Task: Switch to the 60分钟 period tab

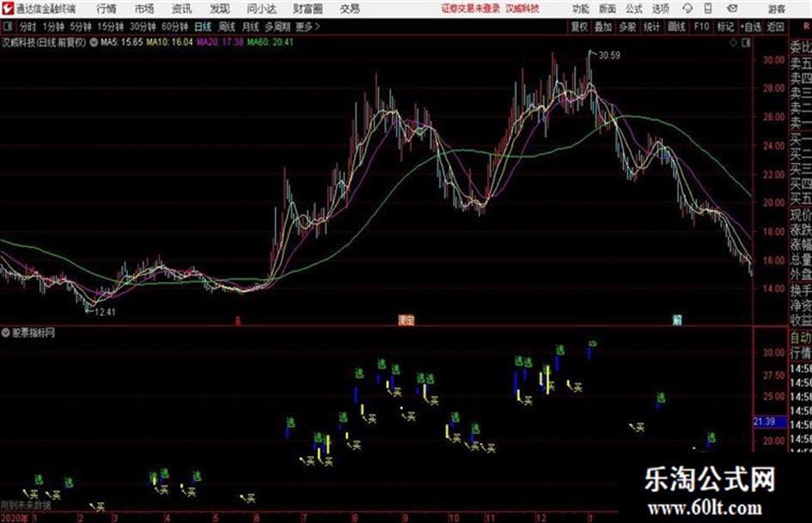Action: (175, 27)
